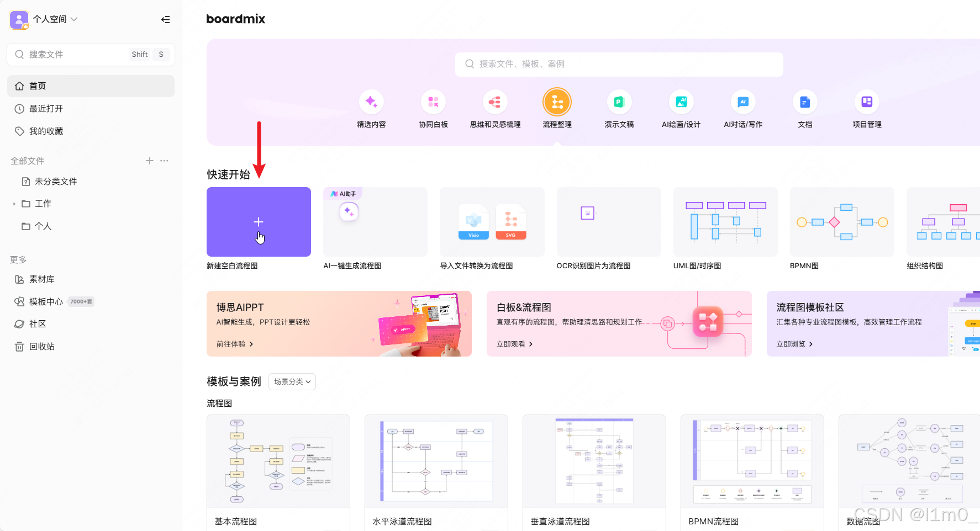Focus the sidebar 搜索文件 search field
Screen dimensions: 980x531
click(91, 54)
